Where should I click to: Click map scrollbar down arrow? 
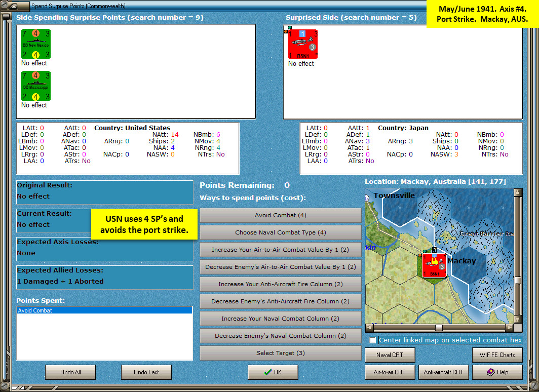pos(518,319)
